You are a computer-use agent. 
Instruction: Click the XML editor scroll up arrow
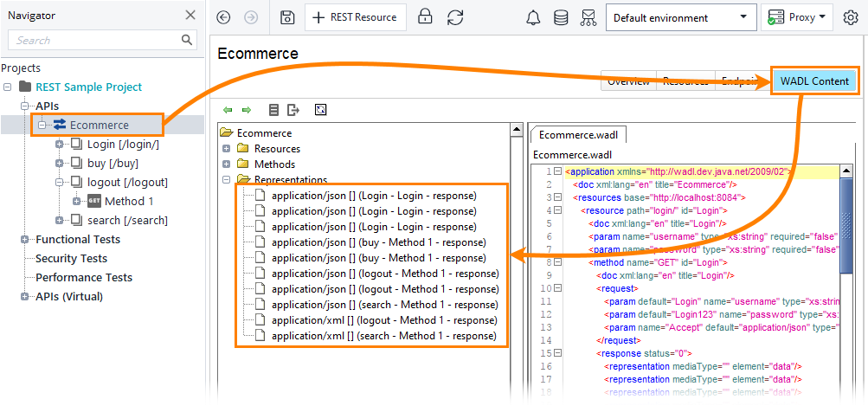click(x=845, y=171)
